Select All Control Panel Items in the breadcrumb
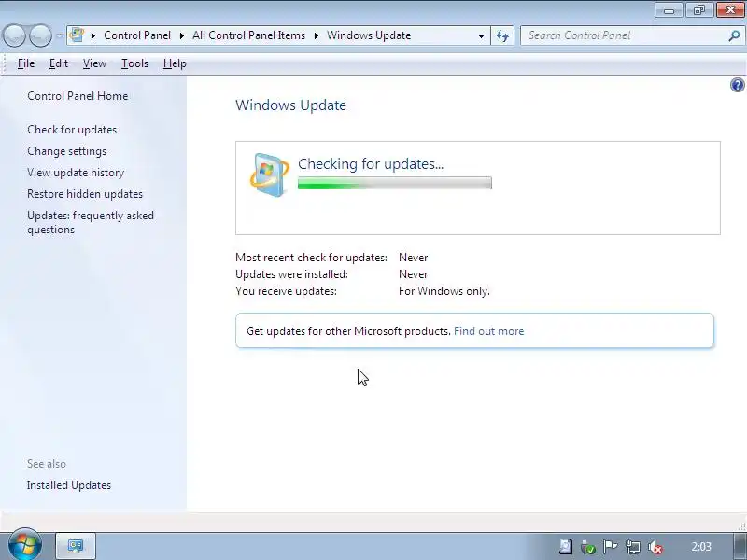Screen dimensions: 747x560 tap(248, 35)
